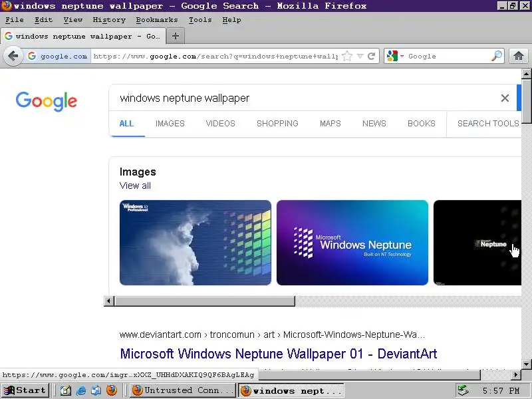Open the Windows Start menu
532x399 pixels.
pos(25,390)
